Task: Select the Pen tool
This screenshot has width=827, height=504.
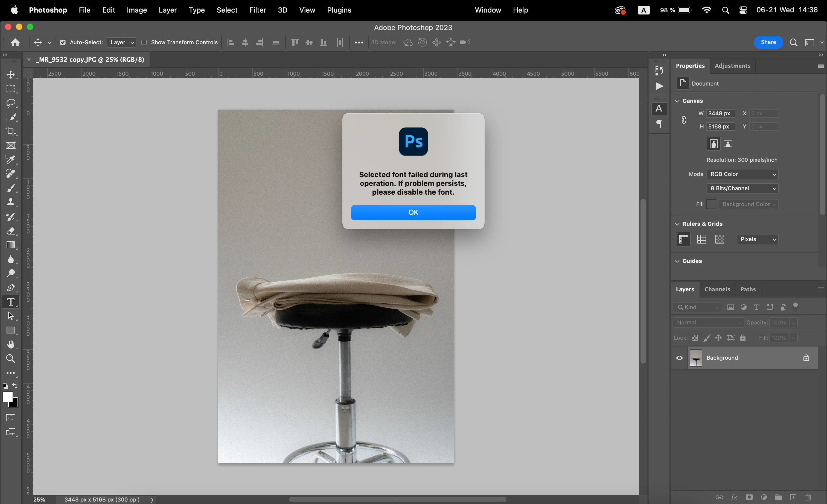Action: point(11,288)
